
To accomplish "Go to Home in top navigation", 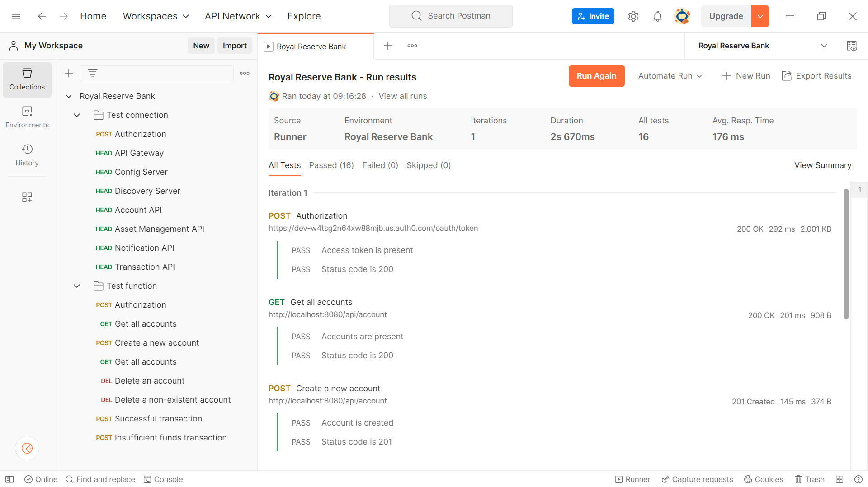I will pyautogui.click(x=93, y=16).
